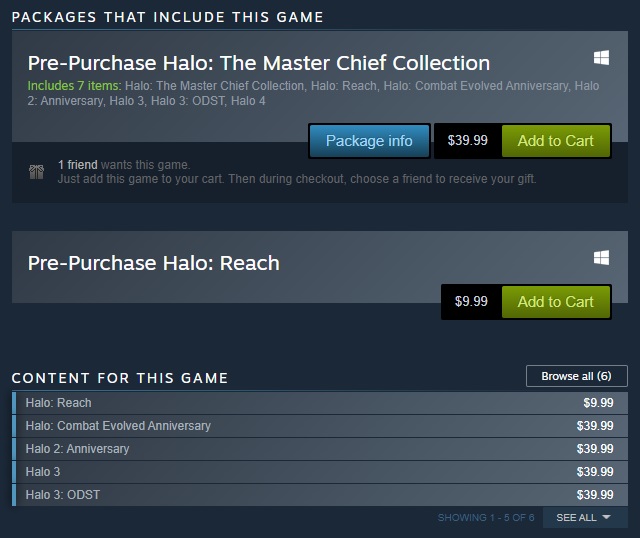Click Windows icon on Halo: Reach package

[x=601, y=258]
